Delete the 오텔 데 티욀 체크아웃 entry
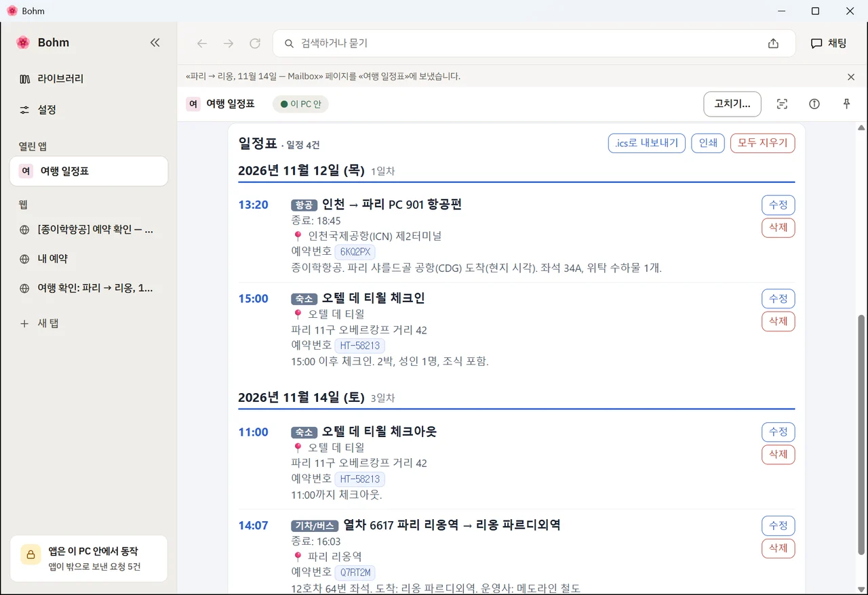868x595 pixels. [x=778, y=455]
